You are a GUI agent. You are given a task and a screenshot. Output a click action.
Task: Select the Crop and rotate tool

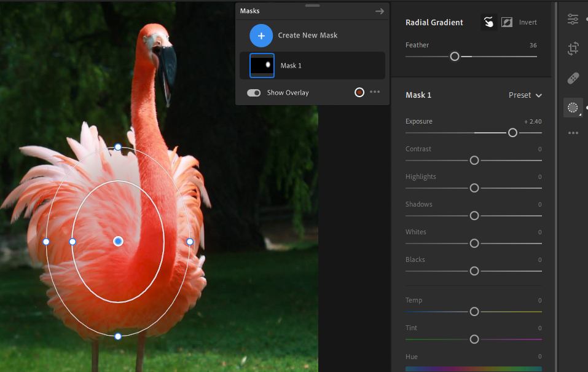tap(573, 49)
